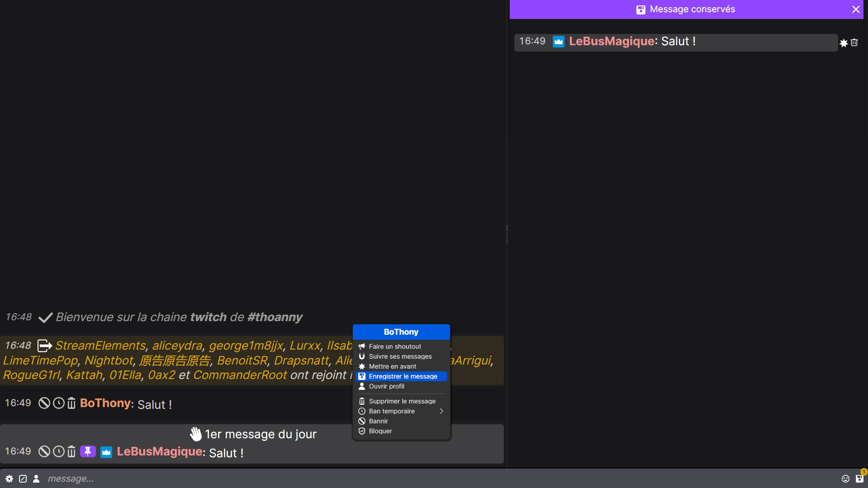The image size is (868, 488).
Task: Select Faire un shoutout in the context menu
Action: pyautogui.click(x=401, y=346)
